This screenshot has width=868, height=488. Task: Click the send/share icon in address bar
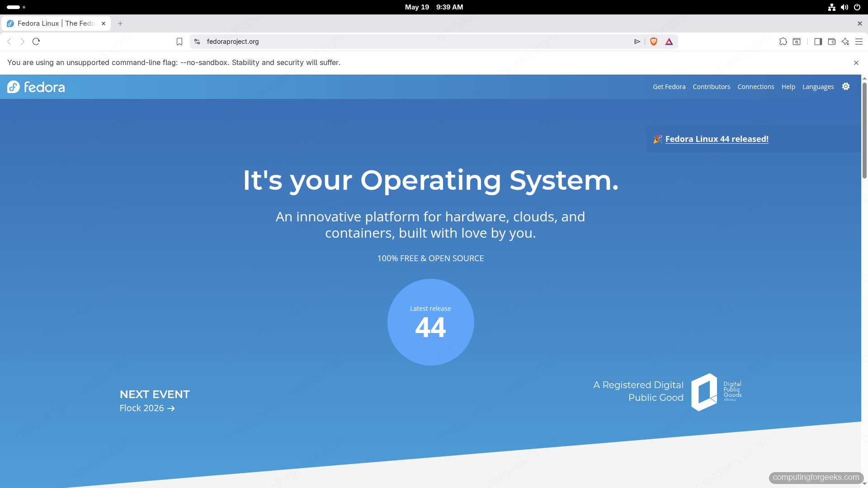tap(637, 42)
